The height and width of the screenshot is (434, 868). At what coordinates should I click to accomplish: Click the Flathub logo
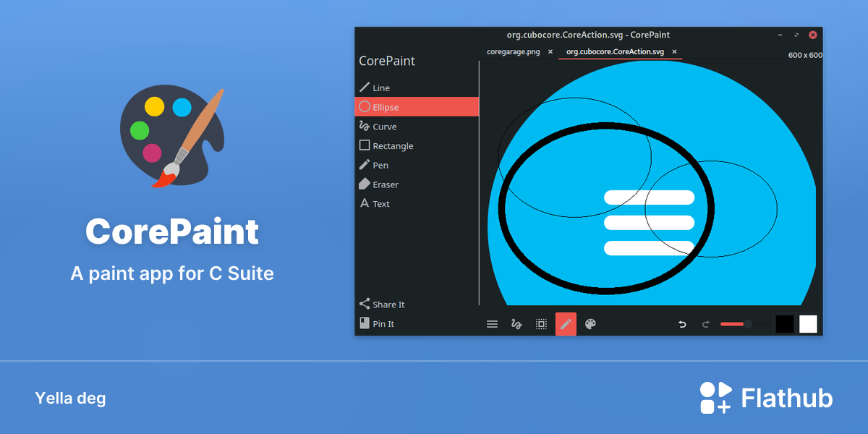[766, 398]
